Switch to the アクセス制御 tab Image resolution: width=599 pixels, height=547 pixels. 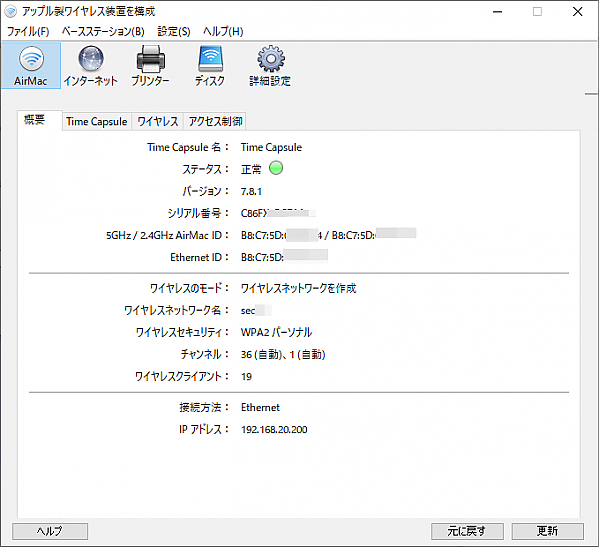(215, 121)
